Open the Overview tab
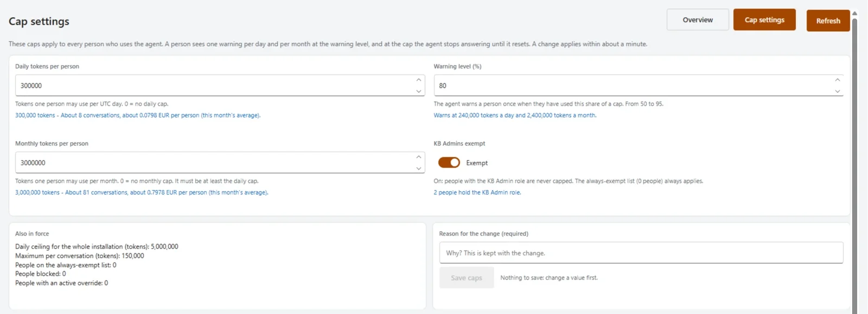Viewport: 868px width, 314px height. click(x=698, y=20)
